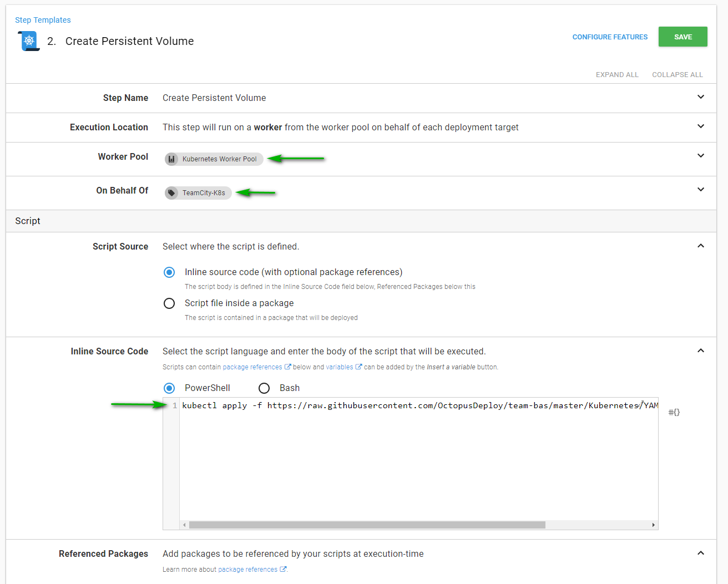Select PowerShell script language
728x584 pixels.
coord(169,388)
